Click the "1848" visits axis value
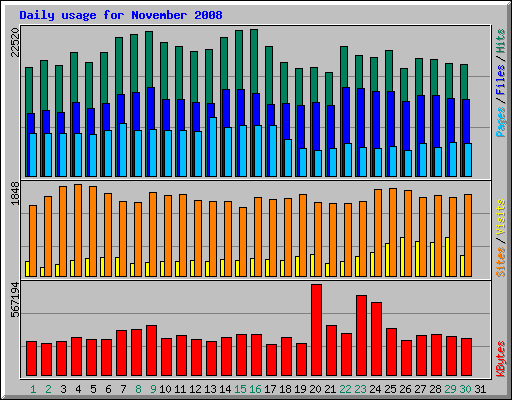 click(x=15, y=194)
